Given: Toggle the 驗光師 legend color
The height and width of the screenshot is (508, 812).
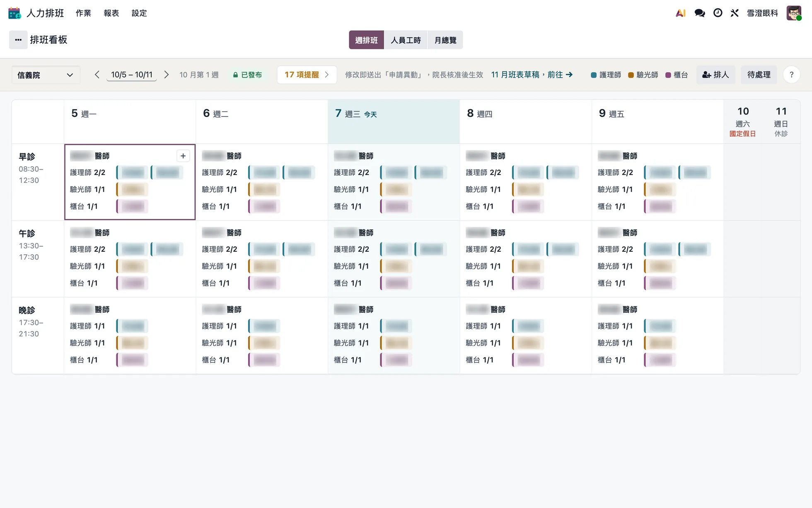Looking at the screenshot, I should tap(643, 75).
